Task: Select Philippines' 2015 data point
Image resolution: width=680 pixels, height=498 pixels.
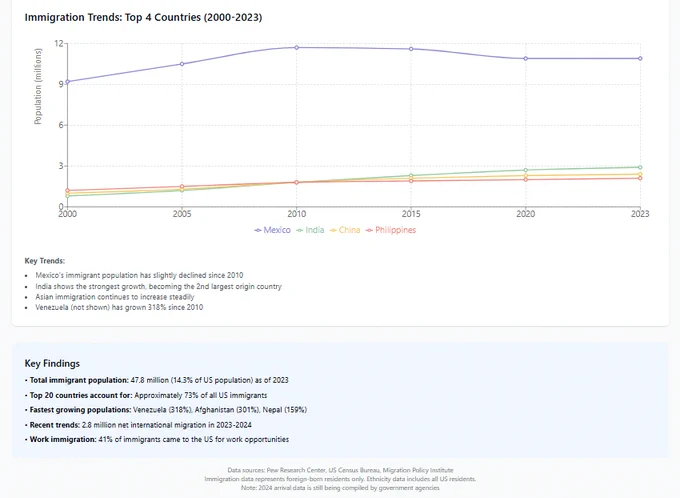Action: 411,180
